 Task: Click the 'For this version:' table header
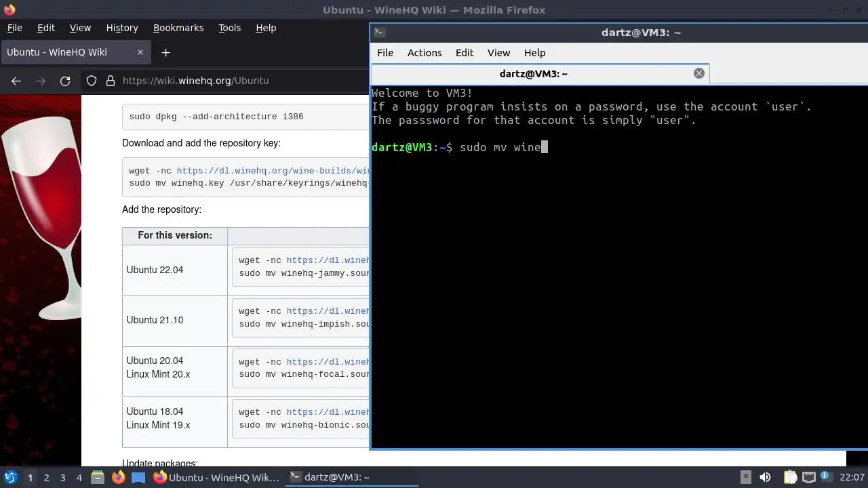tap(175, 235)
